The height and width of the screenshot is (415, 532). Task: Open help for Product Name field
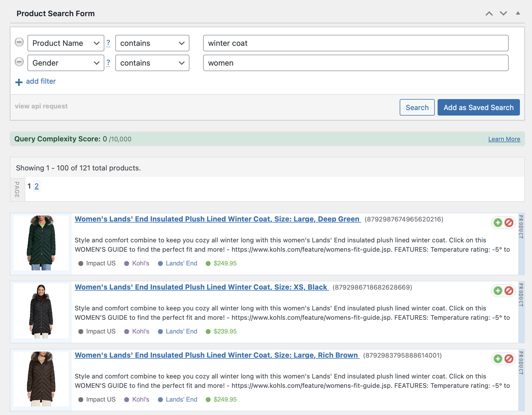108,43
